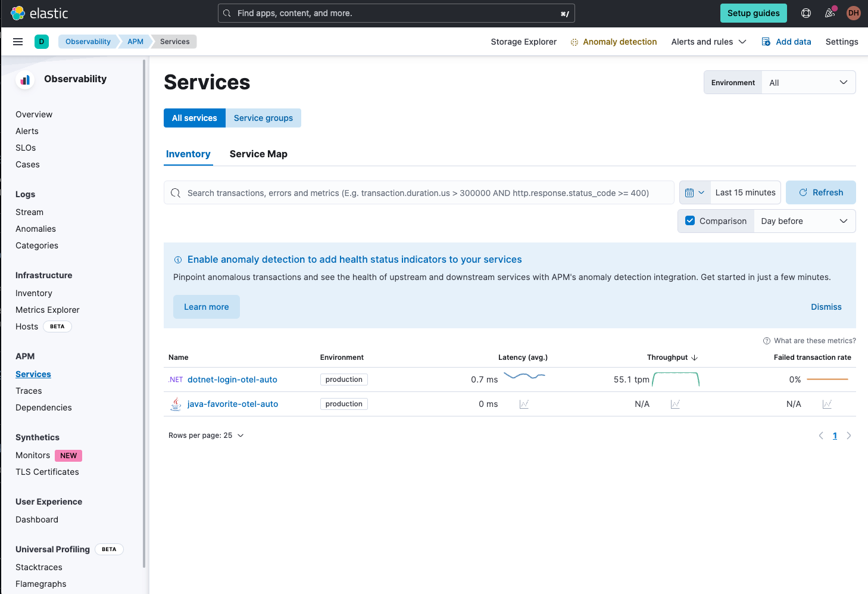Click the help lifebuoy icon
Screen dimensions: 868x594
806,13
